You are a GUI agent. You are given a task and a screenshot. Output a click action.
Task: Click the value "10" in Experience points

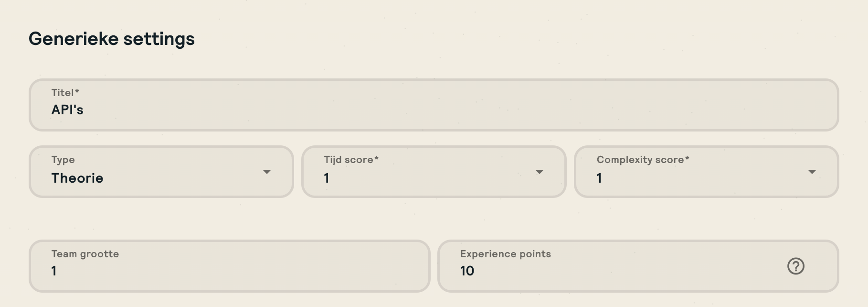[x=467, y=271]
